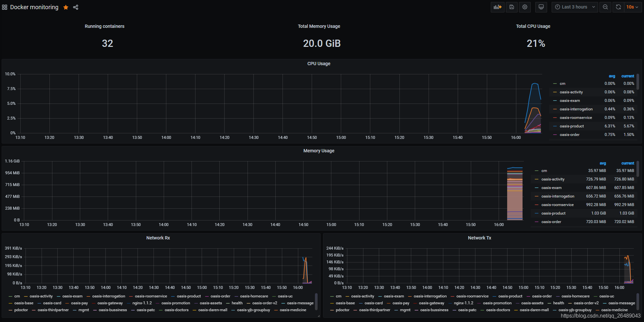Click the 21% total CPU value
644x322 pixels.
click(x=536, y=43)
